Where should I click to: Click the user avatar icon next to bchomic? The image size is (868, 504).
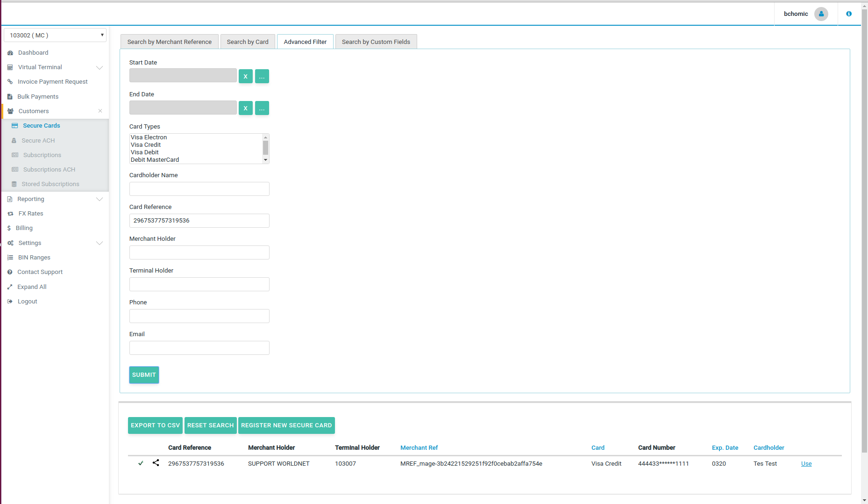click(821, 14)
